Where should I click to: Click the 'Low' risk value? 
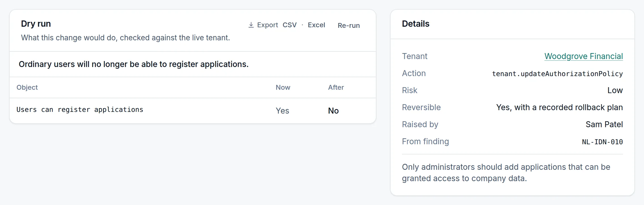[x=615, y=90]
